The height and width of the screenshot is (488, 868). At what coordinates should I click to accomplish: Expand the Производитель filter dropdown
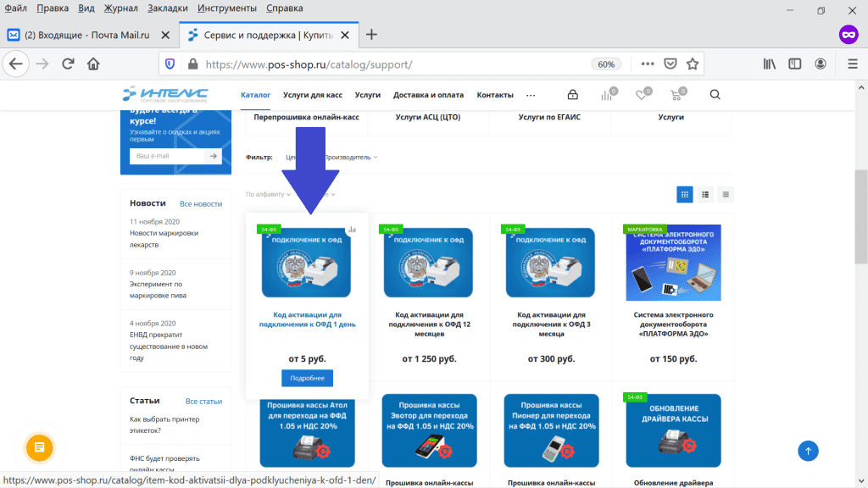tap(348, 157)
